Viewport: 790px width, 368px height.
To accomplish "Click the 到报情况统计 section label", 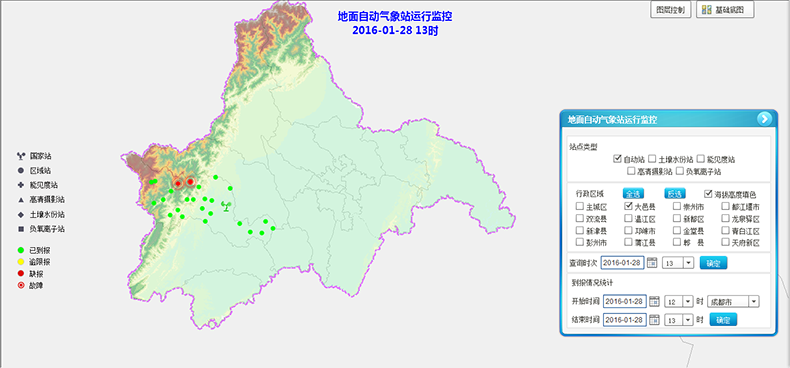I will pos(592,282).
